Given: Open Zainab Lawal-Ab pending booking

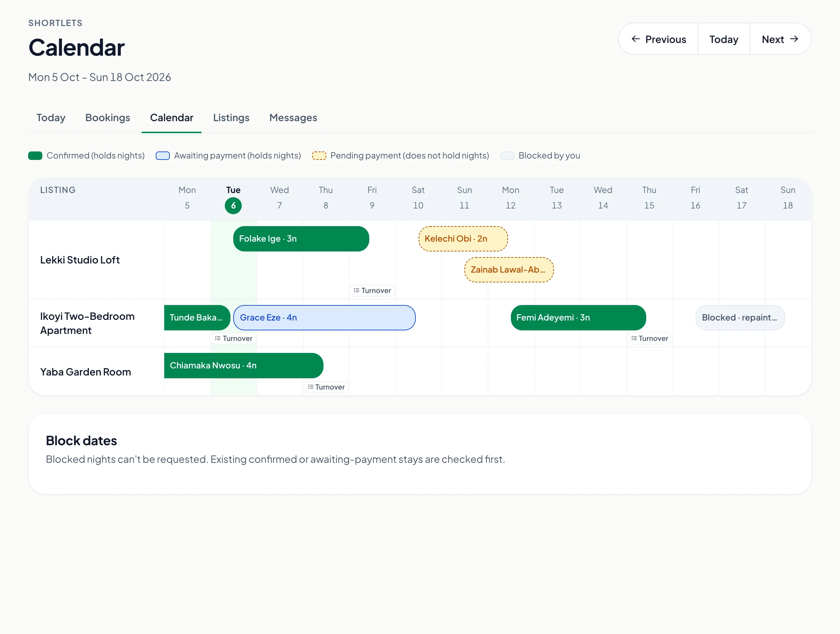Looking at the screenshot, I should click(x=509, y=270).
